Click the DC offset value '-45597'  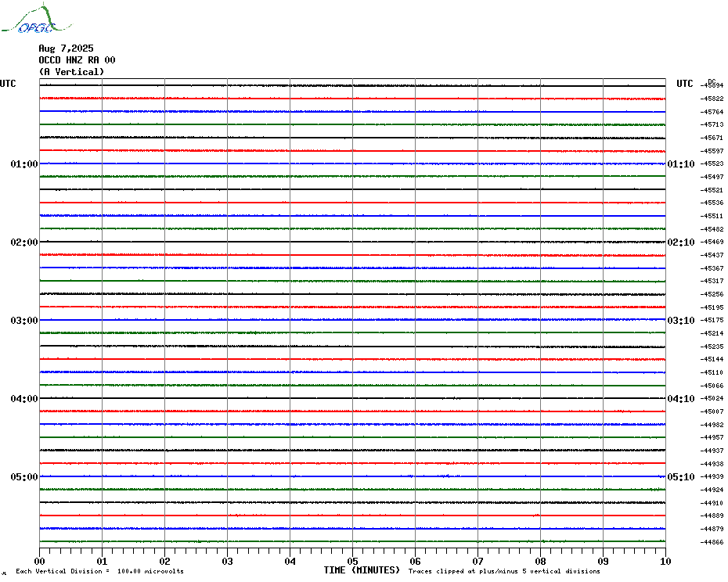point(712,151)
